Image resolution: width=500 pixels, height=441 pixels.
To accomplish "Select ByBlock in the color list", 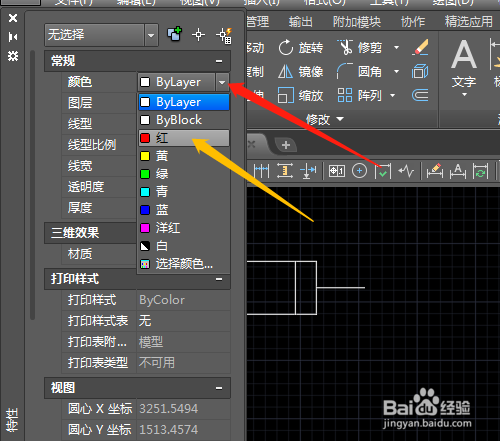I will (x=184, y=120).
